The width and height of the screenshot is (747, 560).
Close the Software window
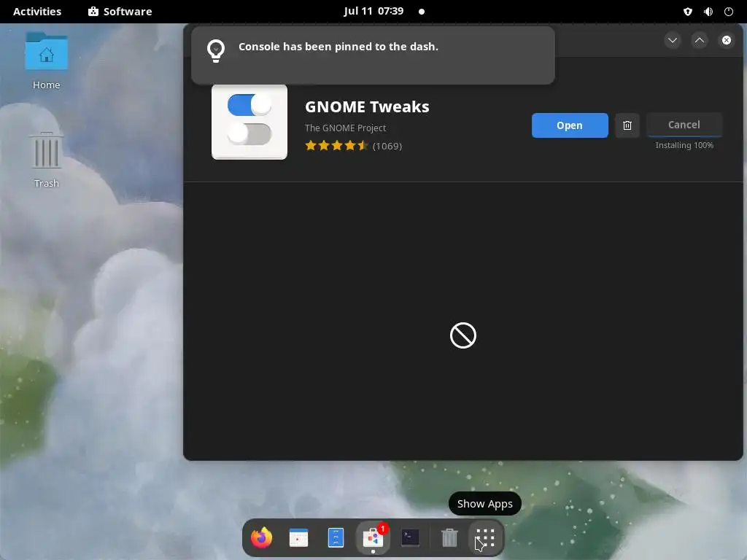(x=726, y=41)
